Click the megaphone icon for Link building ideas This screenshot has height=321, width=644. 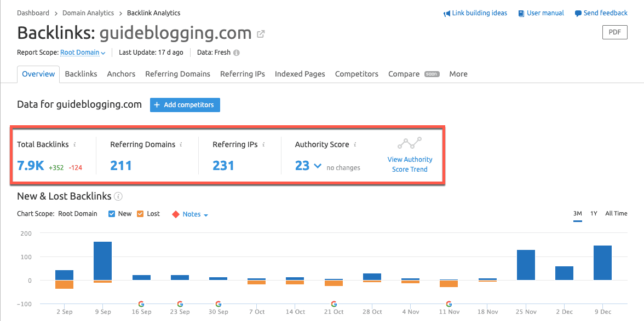(447, 14)
